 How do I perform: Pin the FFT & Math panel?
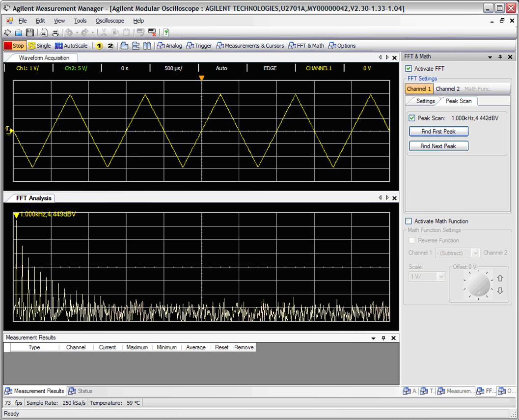tap(500, 57)
